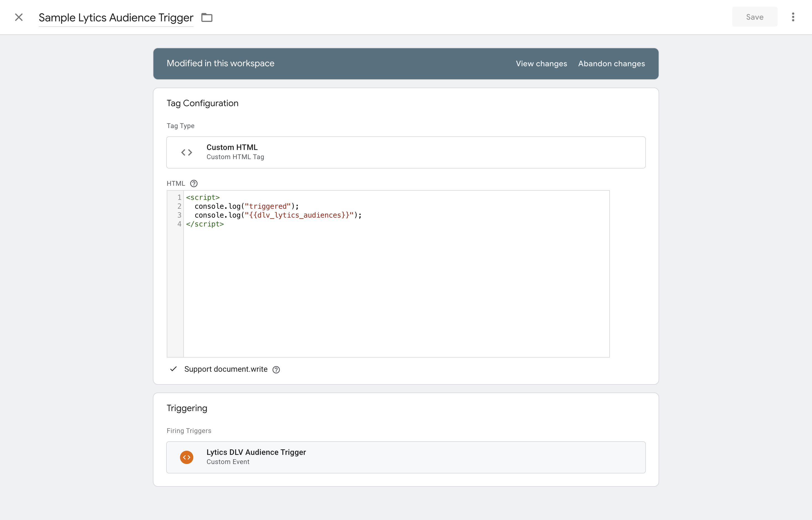The width and height of the screenshot is (812, 520).
Task: Click the Save button
Action: (755, 17)
